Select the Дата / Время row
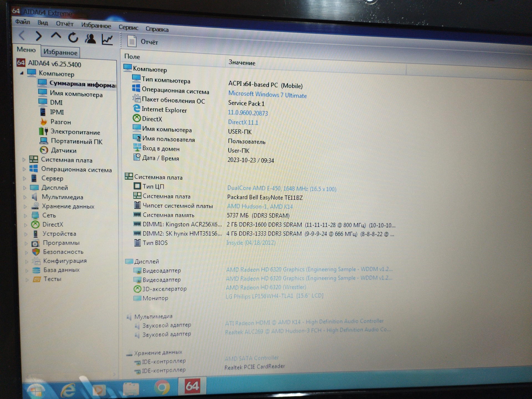 tap(204, 159)
